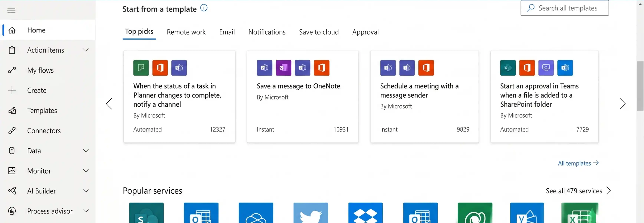
Task: Open the OneDrive cloud service tile
Action: [x=256, y=213]
